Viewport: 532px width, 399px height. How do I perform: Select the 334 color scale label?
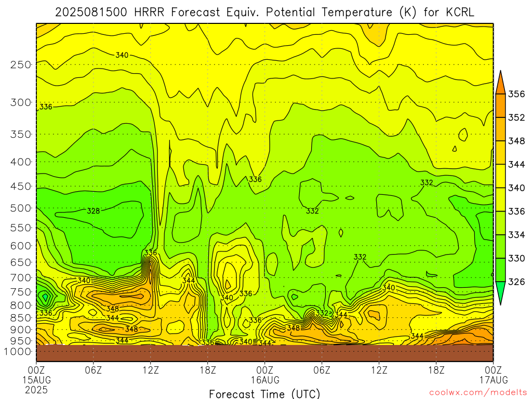tap(517, 235)
